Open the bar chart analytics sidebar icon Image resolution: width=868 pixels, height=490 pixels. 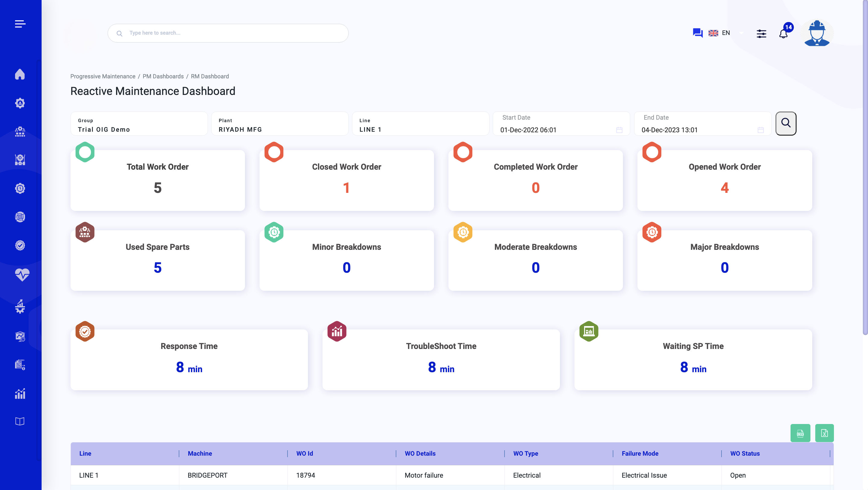coord(20,393)
